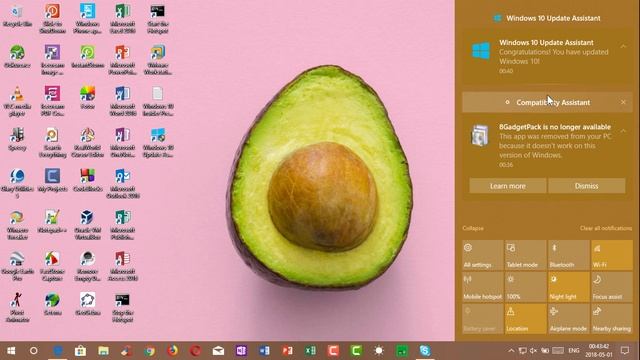Launch Pivot Animator desktop shortcut

pyautogui.click(x=17, y=307)
